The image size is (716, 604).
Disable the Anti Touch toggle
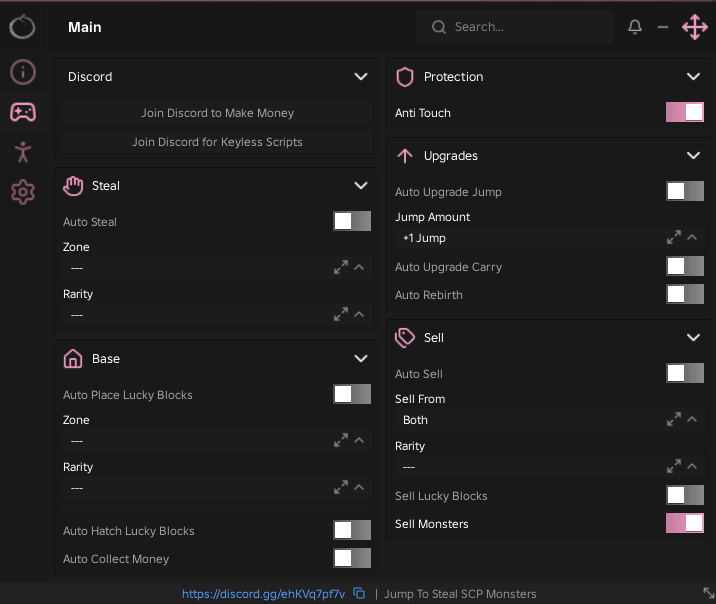tap(684, 112)
